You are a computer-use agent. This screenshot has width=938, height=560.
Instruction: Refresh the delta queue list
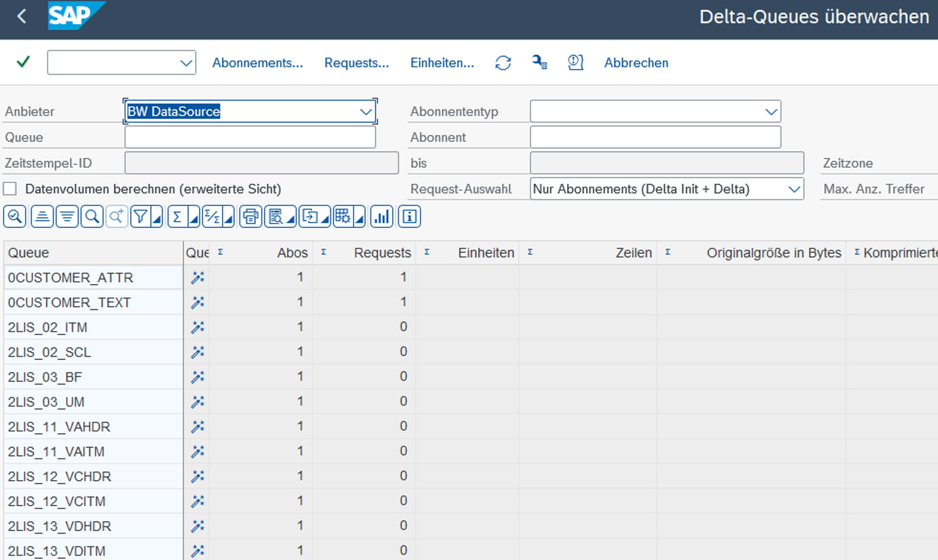pos(503,63)
